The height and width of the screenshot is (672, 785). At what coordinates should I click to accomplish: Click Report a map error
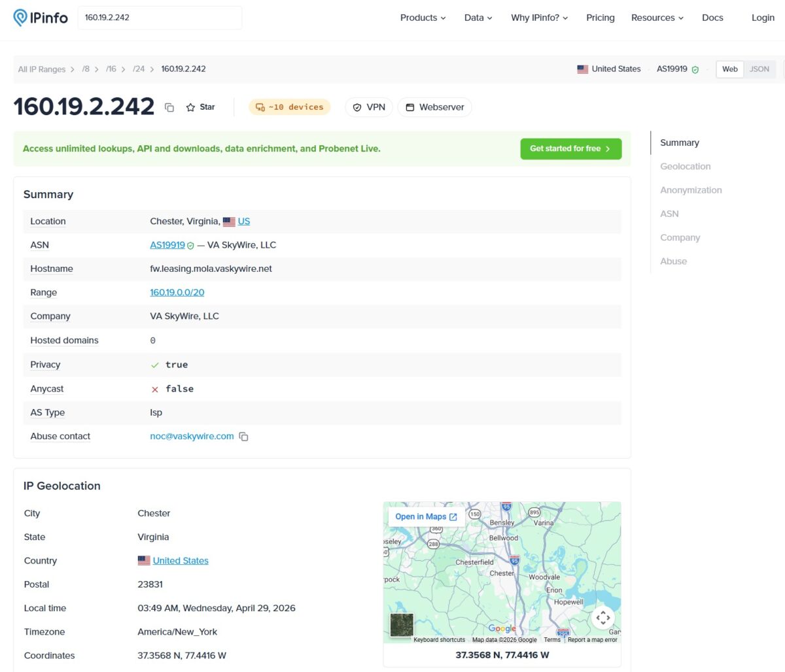pos(593,640)
